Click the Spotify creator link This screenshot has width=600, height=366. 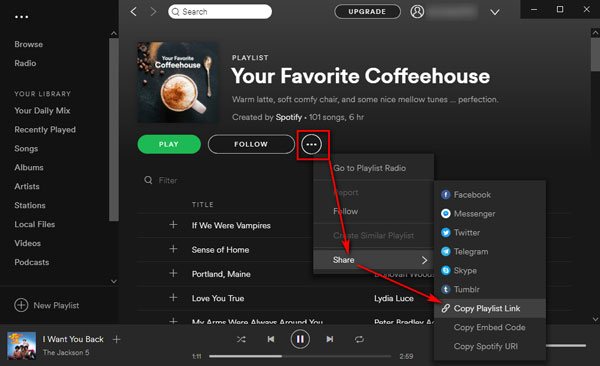pos(289,117)
